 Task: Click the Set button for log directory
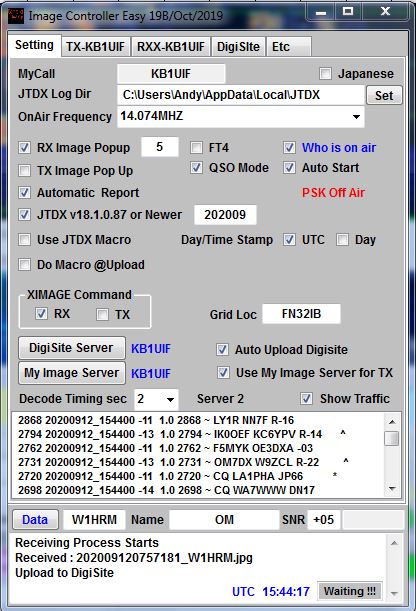[x=384, y=95]
